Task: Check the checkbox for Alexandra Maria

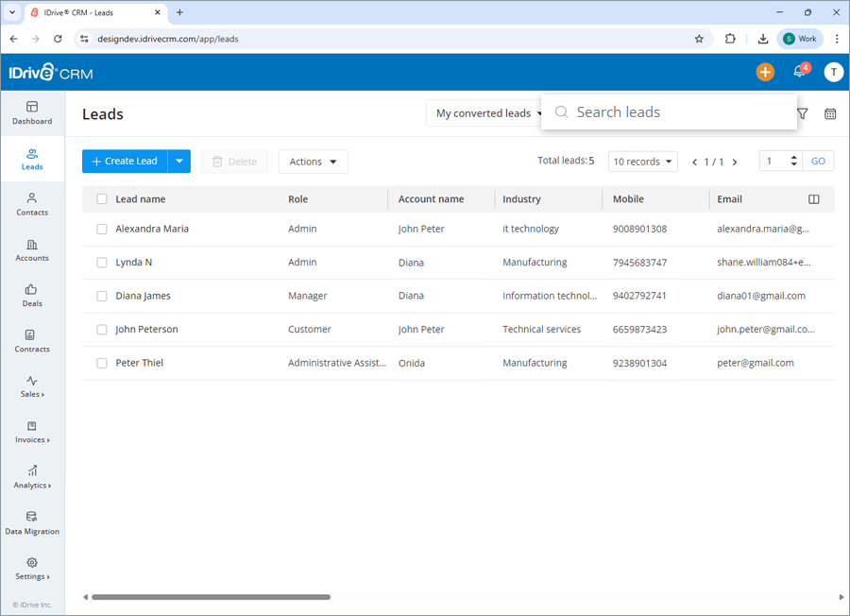Action: click(101, 229)
